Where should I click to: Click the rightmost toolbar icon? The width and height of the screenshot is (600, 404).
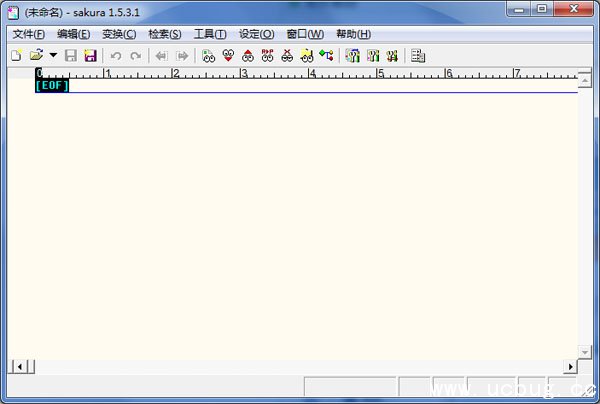click(418, 56)
